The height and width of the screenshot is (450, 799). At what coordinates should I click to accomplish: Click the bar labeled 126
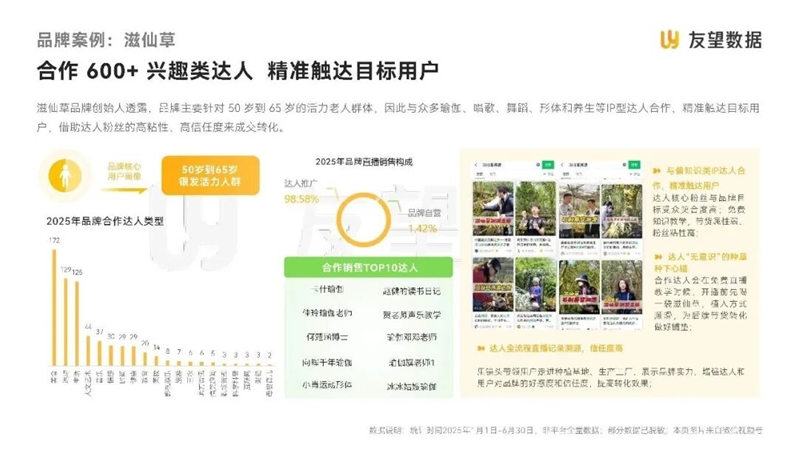point(77,324)
